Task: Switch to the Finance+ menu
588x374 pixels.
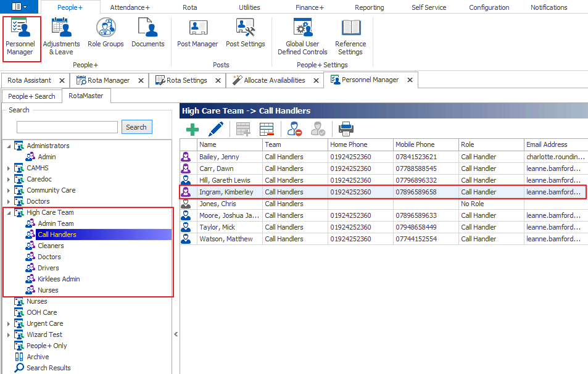Action: (x=309, y=7)
